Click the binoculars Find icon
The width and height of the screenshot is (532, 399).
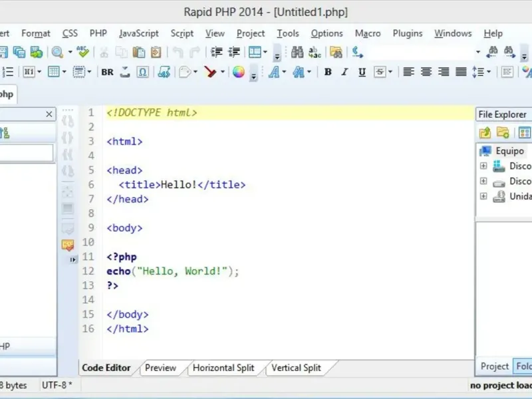pyautogui.click(x=297, y=52)
